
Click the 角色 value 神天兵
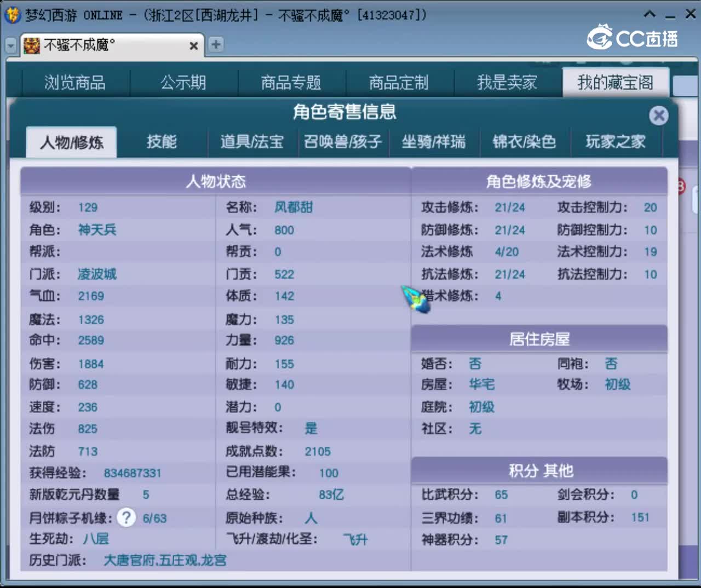point(97,230)
